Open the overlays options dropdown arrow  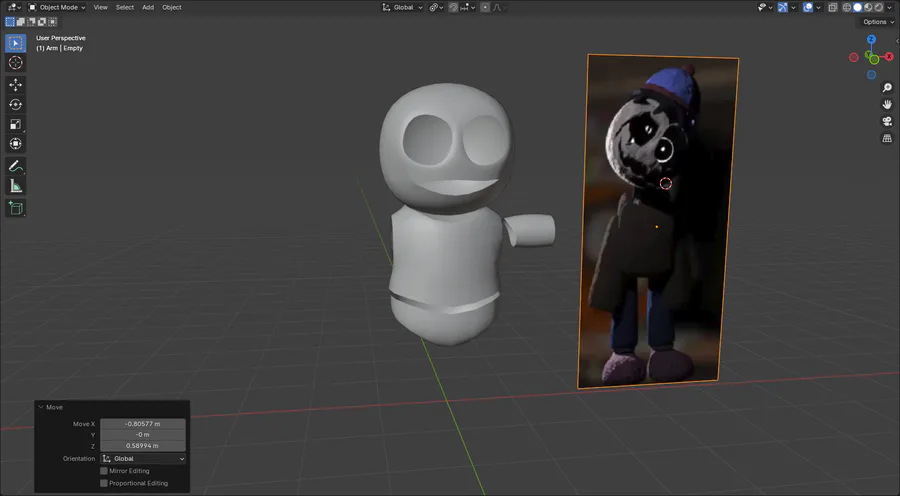(x=818, y=7)
